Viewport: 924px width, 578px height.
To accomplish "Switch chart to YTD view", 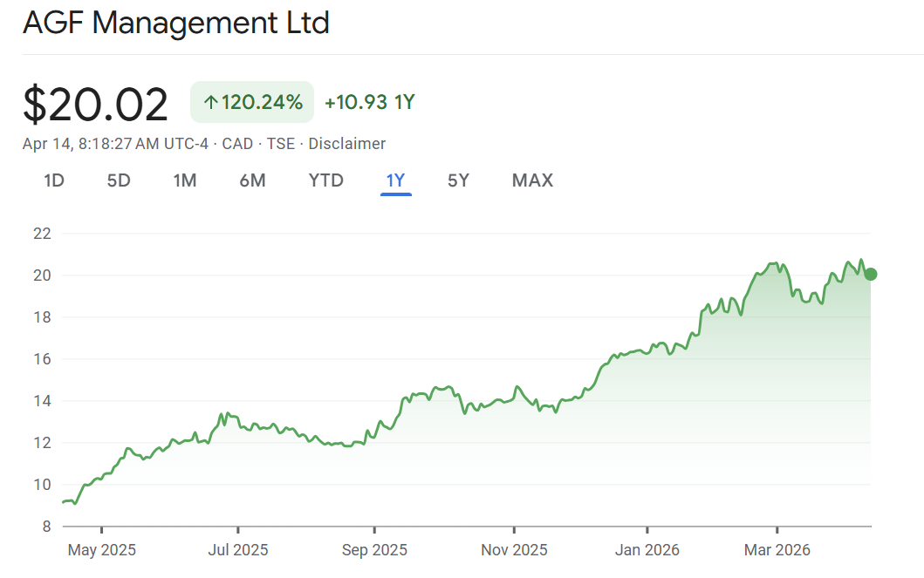I will [325, 180].
